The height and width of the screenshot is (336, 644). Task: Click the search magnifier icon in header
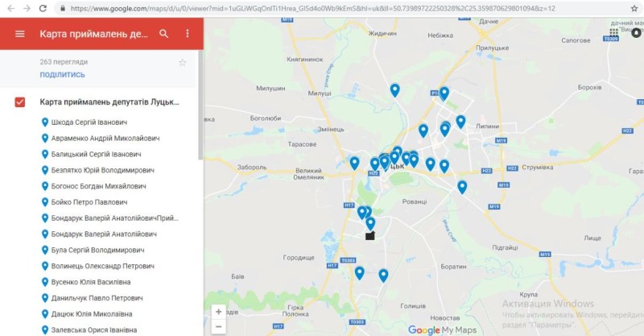164,34
